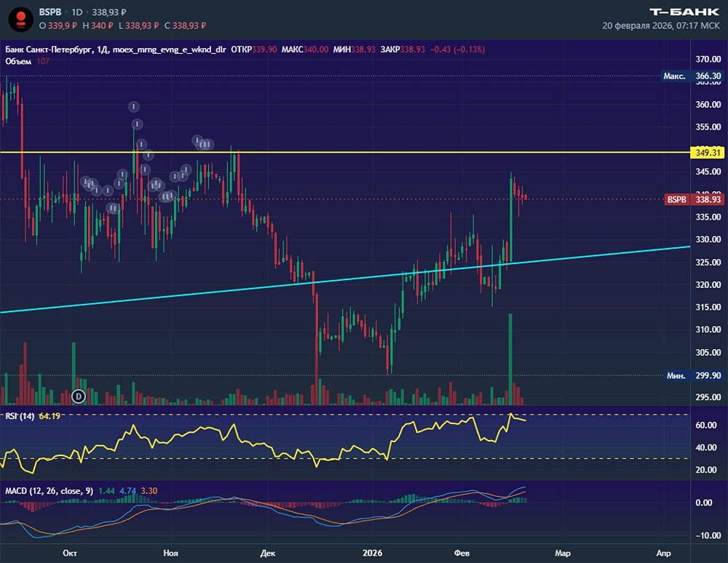Image resolution: width=728 pixels, height=563 pixels.
Task: Click the T-БАНК logo
Action: 684,12
